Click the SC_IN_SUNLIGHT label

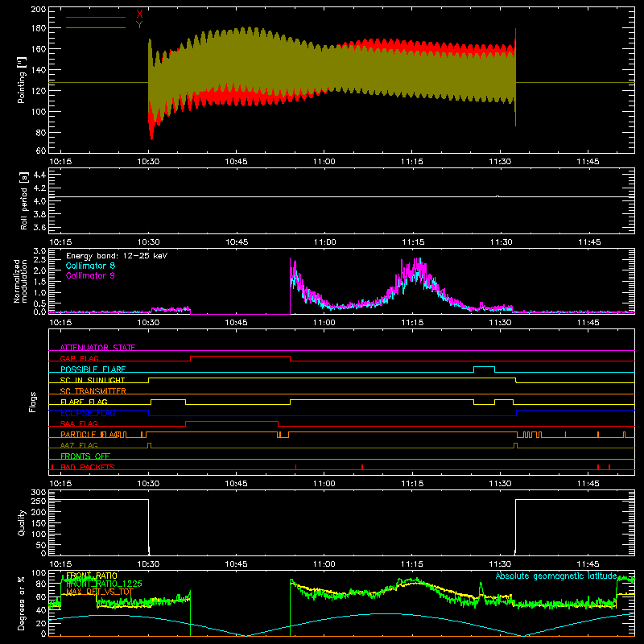click(x=93, y=380)
